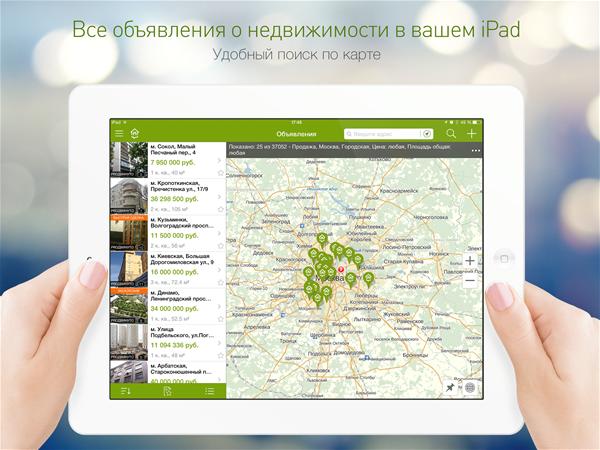Select address м. Кропоткинская, Пречистенка ул.
The height and width of the screenshot is (450, 600).
click(179, 186)
